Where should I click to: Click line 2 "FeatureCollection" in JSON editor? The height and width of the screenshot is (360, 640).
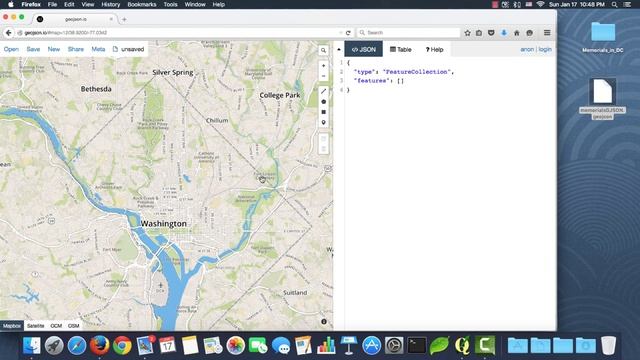point(416,72)
